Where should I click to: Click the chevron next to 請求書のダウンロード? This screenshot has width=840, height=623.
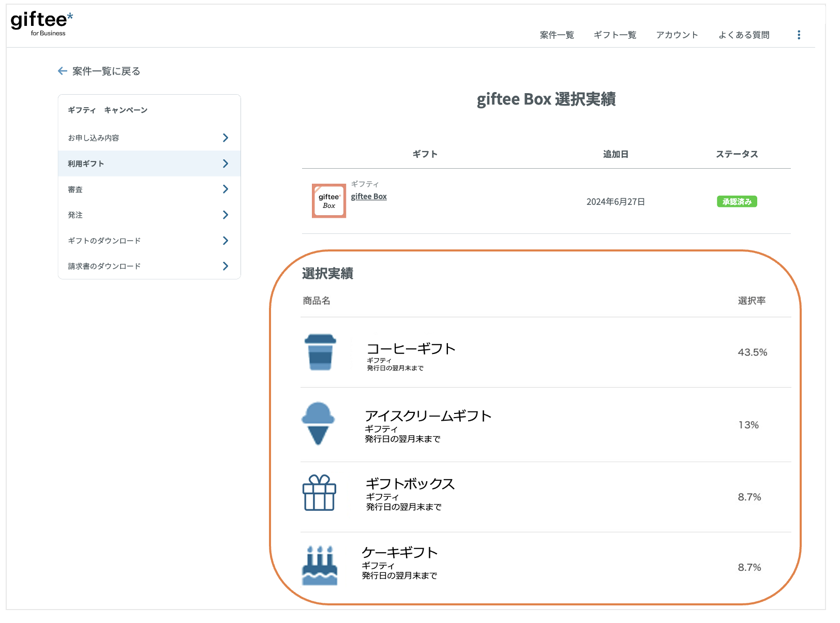coord(226,266)
